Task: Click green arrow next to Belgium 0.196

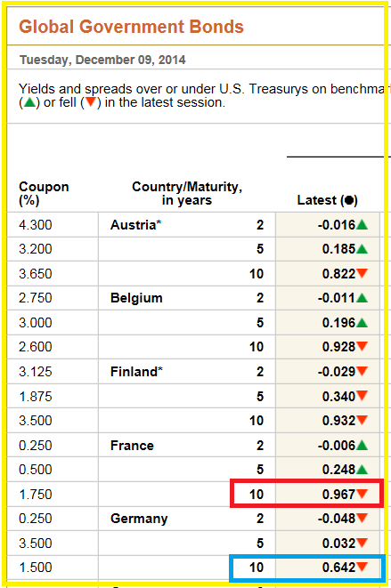Action: pos(362,323)
